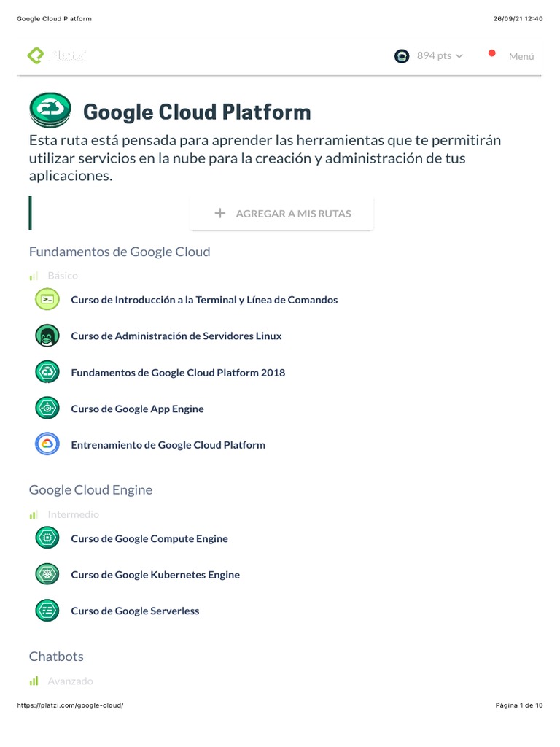Open Curso de Google Compute Engine

(x=149, y=538)
